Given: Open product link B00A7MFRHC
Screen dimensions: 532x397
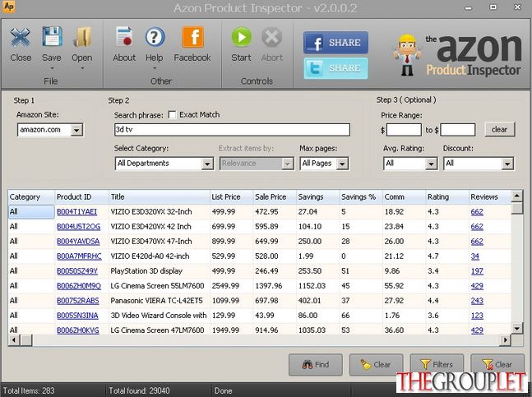Looking at the screenshot, I should click(79, 256).
